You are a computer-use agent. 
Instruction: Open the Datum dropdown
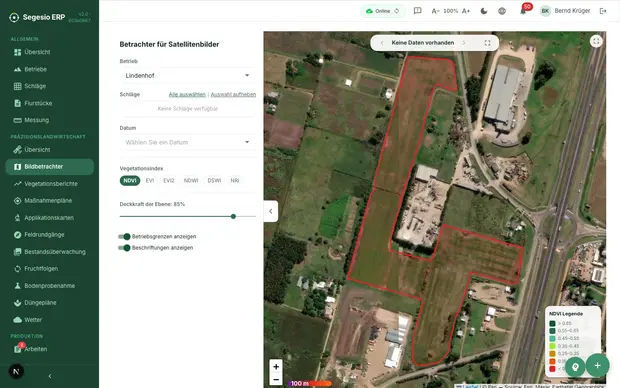(187, 142)
